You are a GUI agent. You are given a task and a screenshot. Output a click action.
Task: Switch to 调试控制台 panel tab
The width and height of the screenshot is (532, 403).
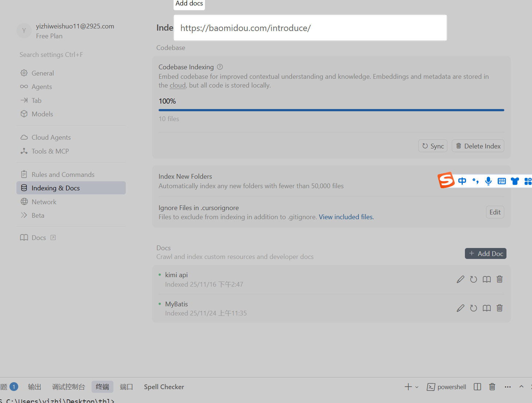coord(69,387)
